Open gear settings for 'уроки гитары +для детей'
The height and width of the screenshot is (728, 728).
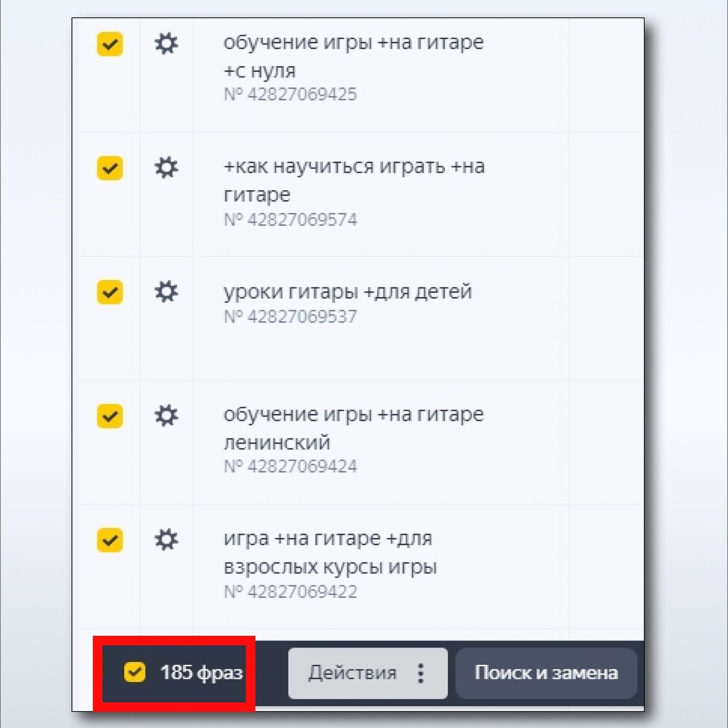(167, 292)
